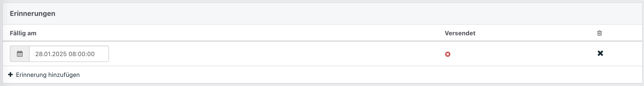Screen dimensions: 644x86
Task: Click the Erinnerungen panel title
Action: click(x=33, y=14)
